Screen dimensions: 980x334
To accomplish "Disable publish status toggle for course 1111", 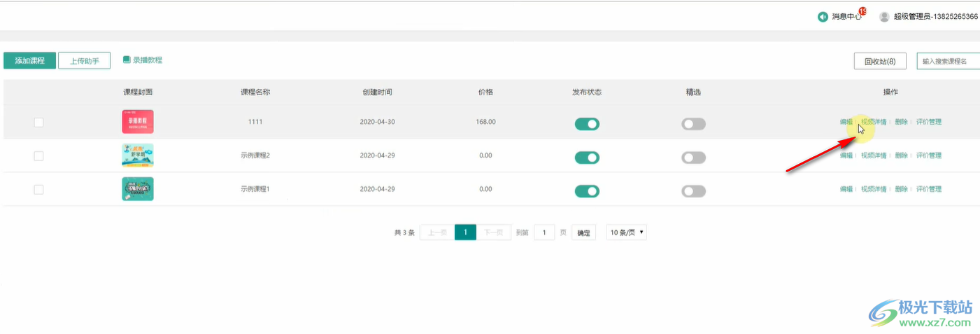I will (587, 124).
